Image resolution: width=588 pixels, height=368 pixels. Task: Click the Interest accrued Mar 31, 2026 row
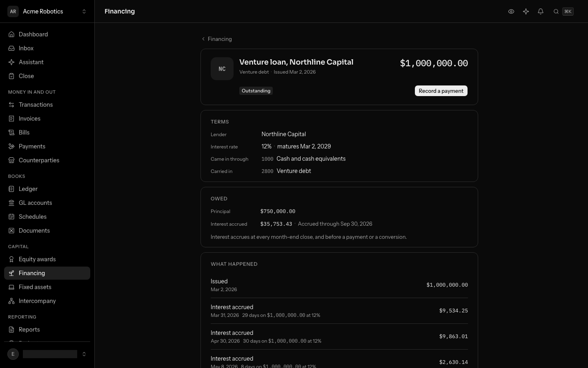coord(339,311)
